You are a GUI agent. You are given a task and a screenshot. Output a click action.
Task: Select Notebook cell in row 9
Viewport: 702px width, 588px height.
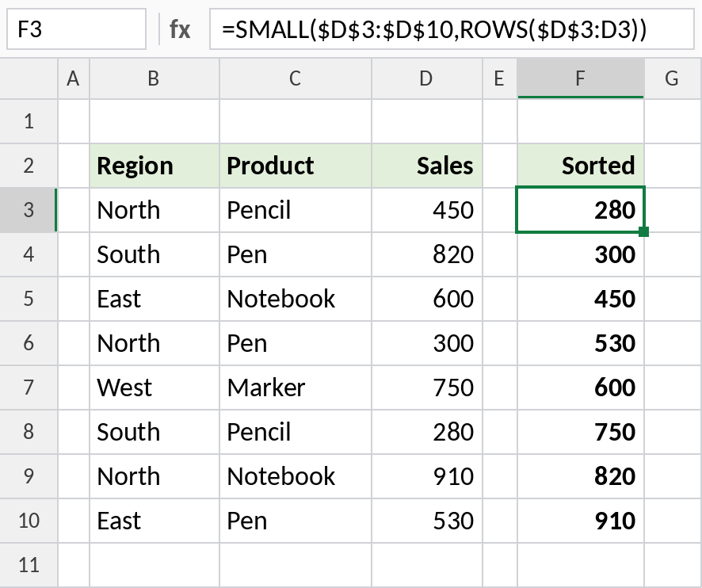pyautogui.click(x=296, y=476)
